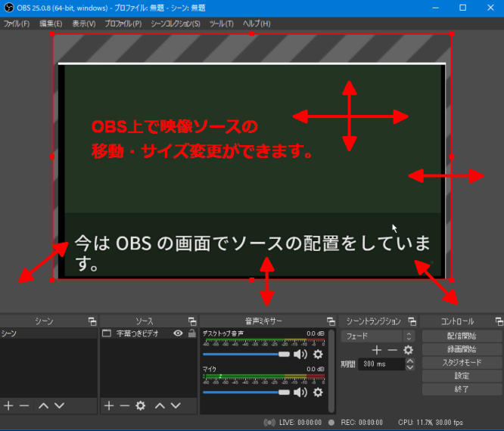Pop out the コントロール dock panel
This screenshot has width=504, height=431.
tap(499, 321)
